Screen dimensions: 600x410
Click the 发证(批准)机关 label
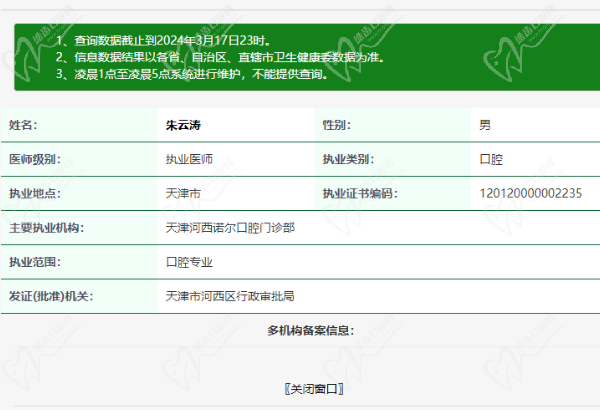(x=51, y=296)
